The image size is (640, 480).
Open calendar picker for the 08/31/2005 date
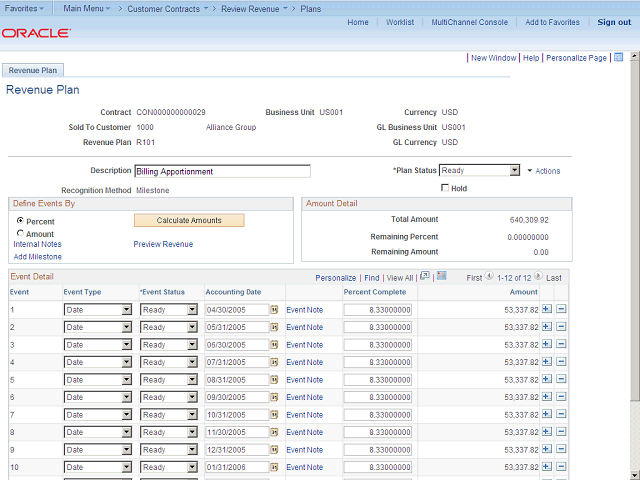point(275,380)
